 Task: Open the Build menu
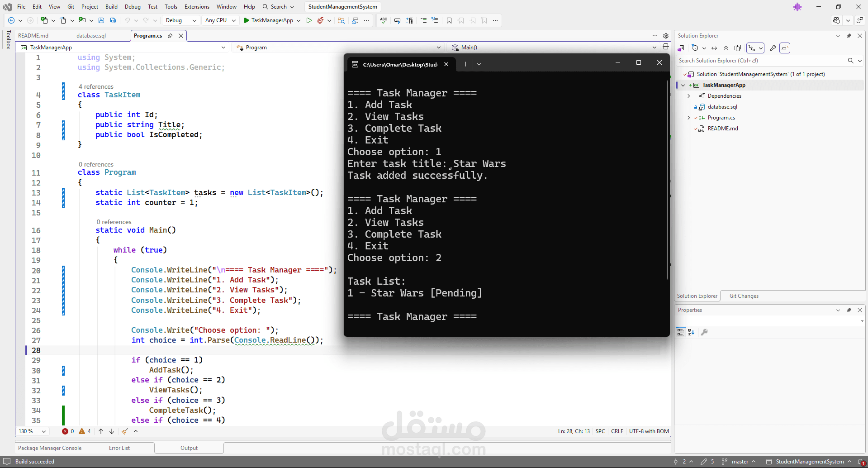pos(111,7)
